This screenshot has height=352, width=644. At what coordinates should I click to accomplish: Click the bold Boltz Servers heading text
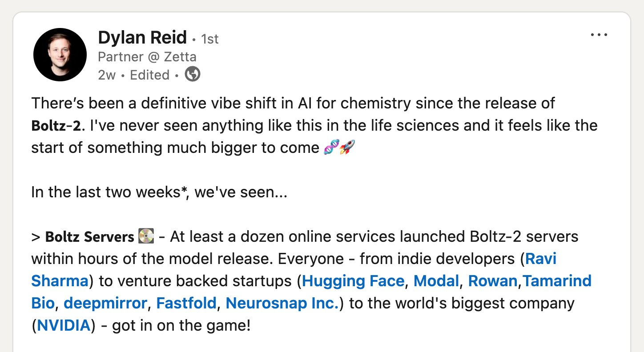[x=89, y=237]
